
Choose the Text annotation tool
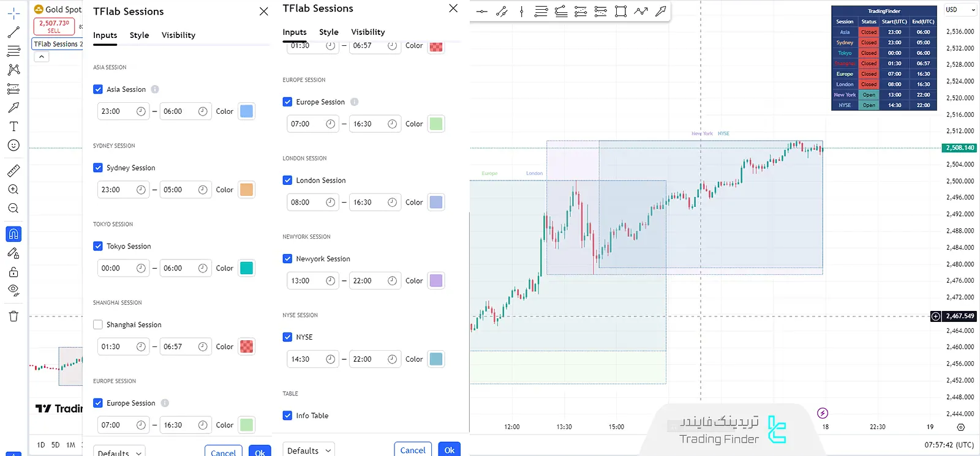coord(13,127)
